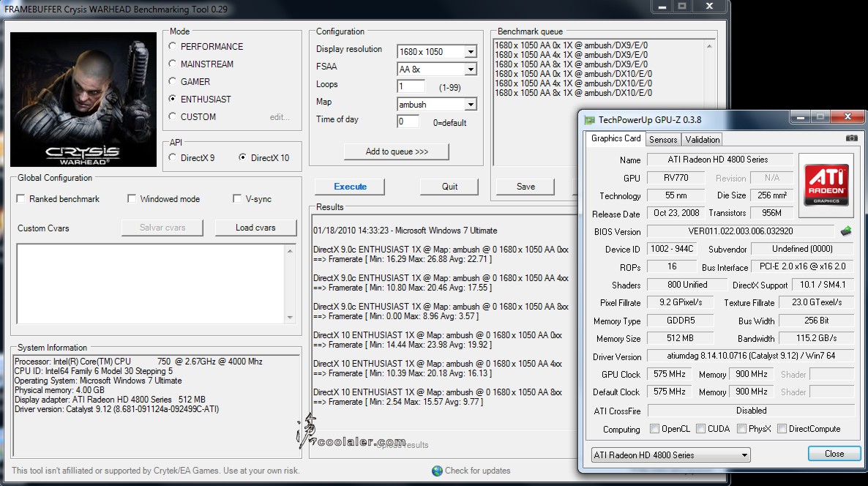Click the Avg: 22.71 result line
The width and height of the screenshot is (868, 486).
tap(403, 259)
